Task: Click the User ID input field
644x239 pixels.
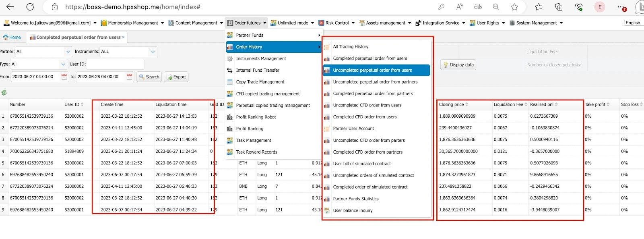Action: [x=115, y=64]
